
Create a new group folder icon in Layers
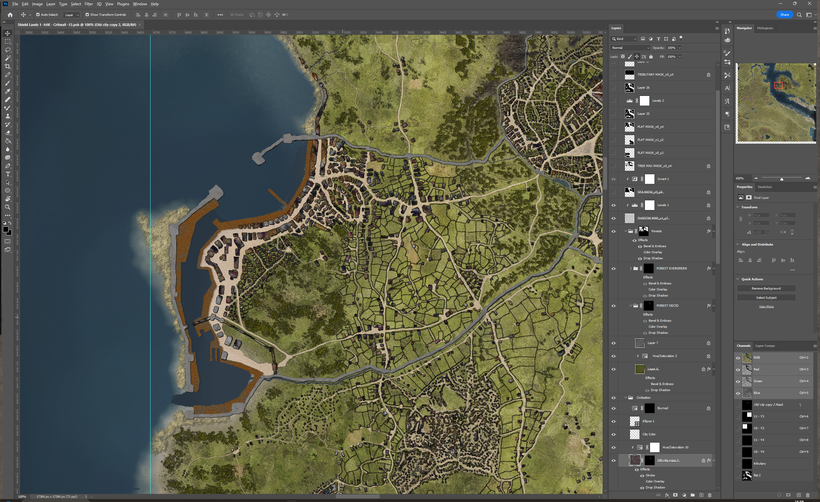pos(692,495)
